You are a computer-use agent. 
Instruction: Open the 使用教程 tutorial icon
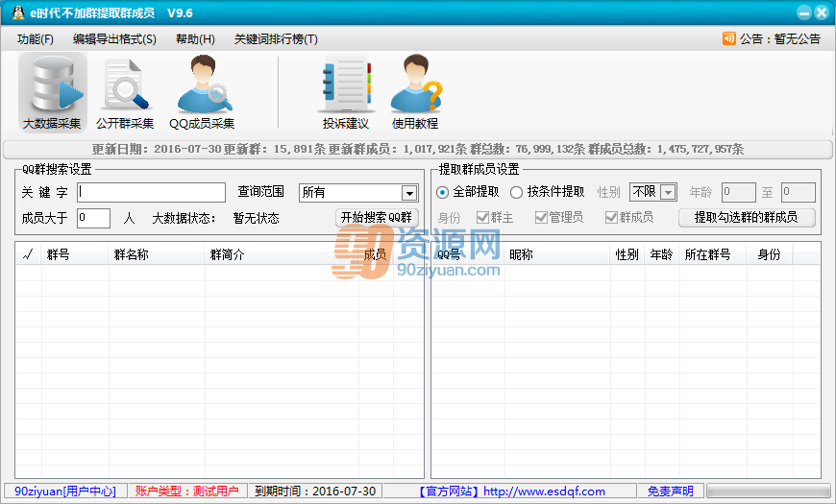coord(415,91)
